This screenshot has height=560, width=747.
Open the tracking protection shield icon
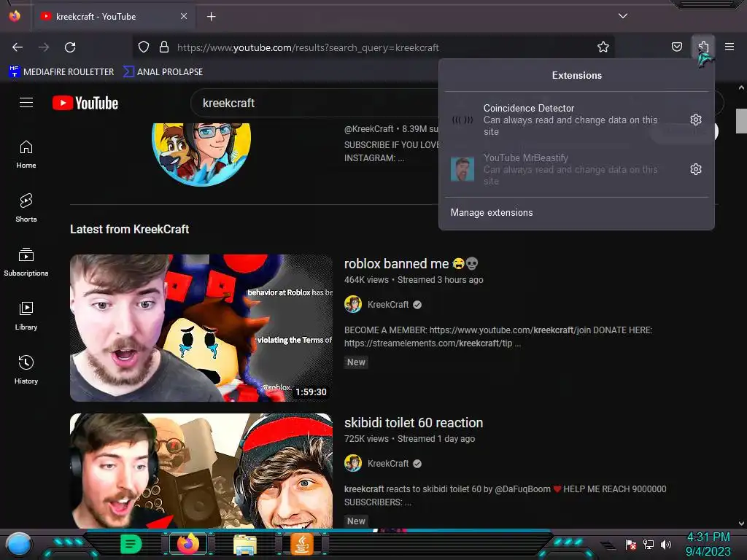pyautogui.click(x=144, y=47)
